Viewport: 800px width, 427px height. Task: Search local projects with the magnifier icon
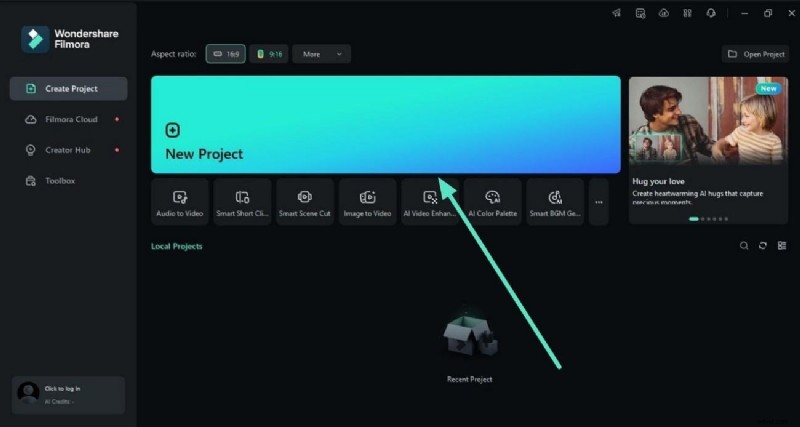(743, 246)
